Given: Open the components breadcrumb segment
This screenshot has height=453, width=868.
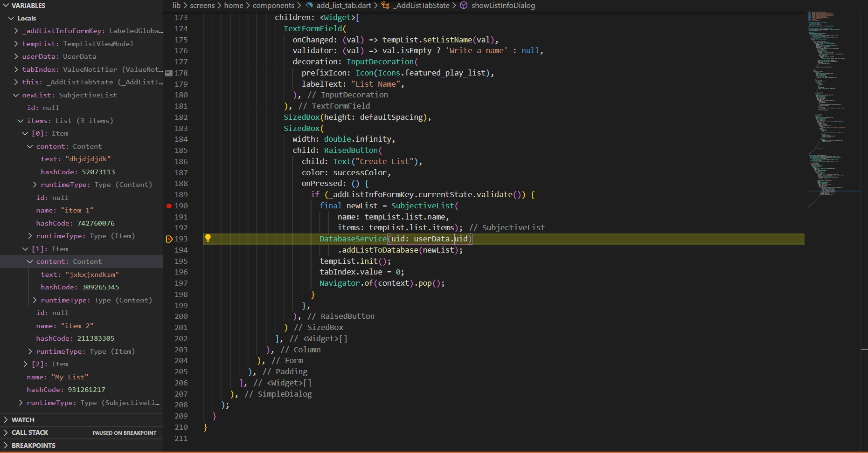Looking at the screenshot, I should click(x=273, y=6).
